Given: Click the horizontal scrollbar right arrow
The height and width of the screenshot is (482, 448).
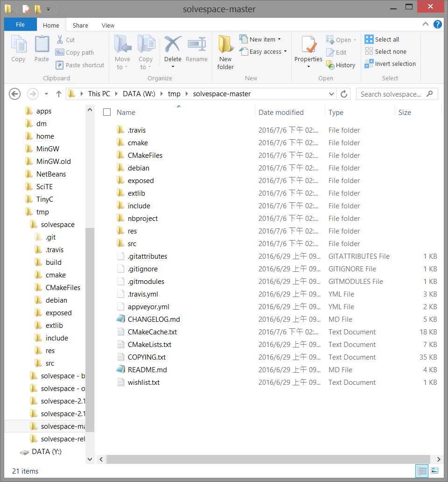Looking at the screenshot, I should click(439, 459).
